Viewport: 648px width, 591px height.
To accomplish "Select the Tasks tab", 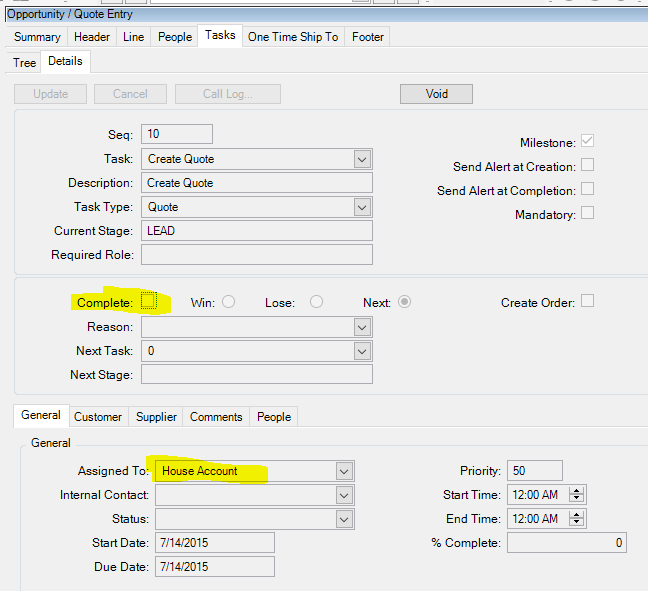I will [220, 36].
